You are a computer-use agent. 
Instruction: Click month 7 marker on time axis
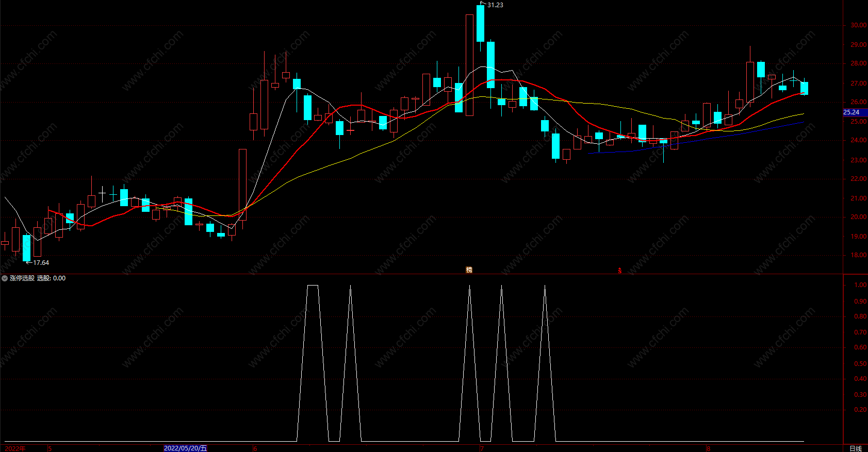(482, 448)
